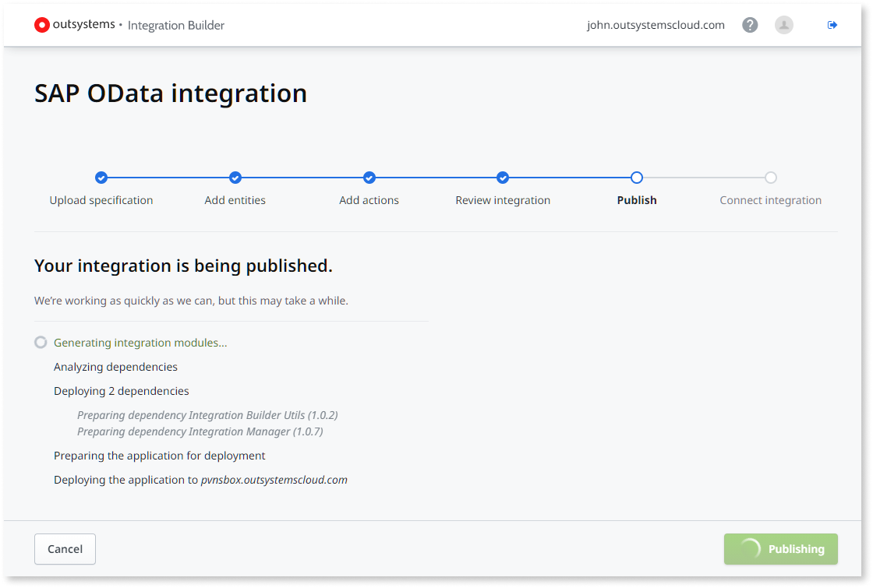
Task: Select the active Publish step circle
Action: 637,178
